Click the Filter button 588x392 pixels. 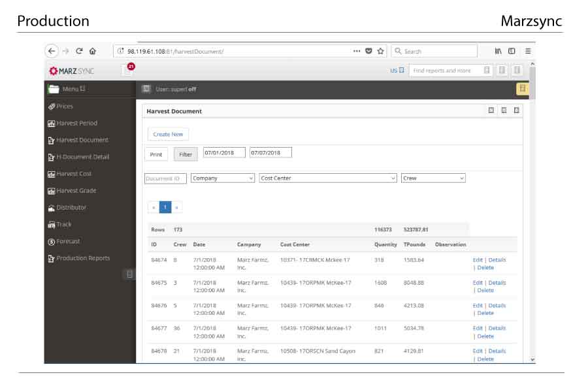[x=186, y=154]
